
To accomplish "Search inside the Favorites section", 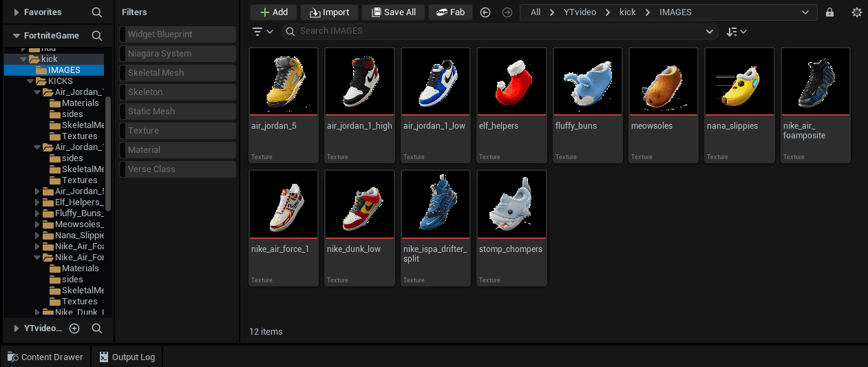I will pyautogui.click(x=97, y=12).
